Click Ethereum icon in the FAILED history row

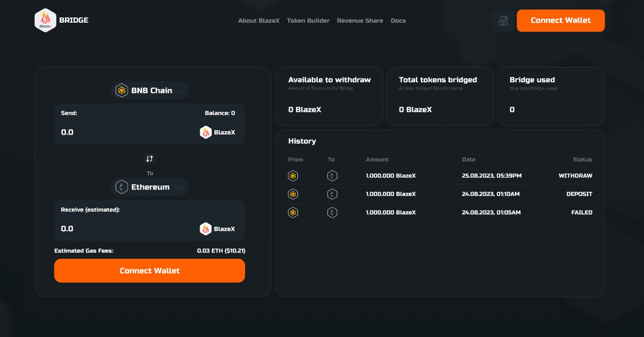pyautogui.click(x=332, y=213)
